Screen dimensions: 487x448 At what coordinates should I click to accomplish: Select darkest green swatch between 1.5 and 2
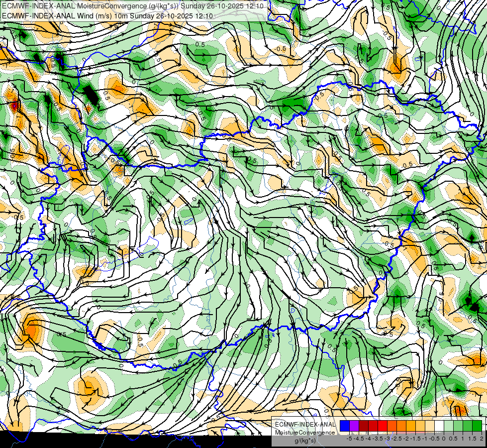477,426
